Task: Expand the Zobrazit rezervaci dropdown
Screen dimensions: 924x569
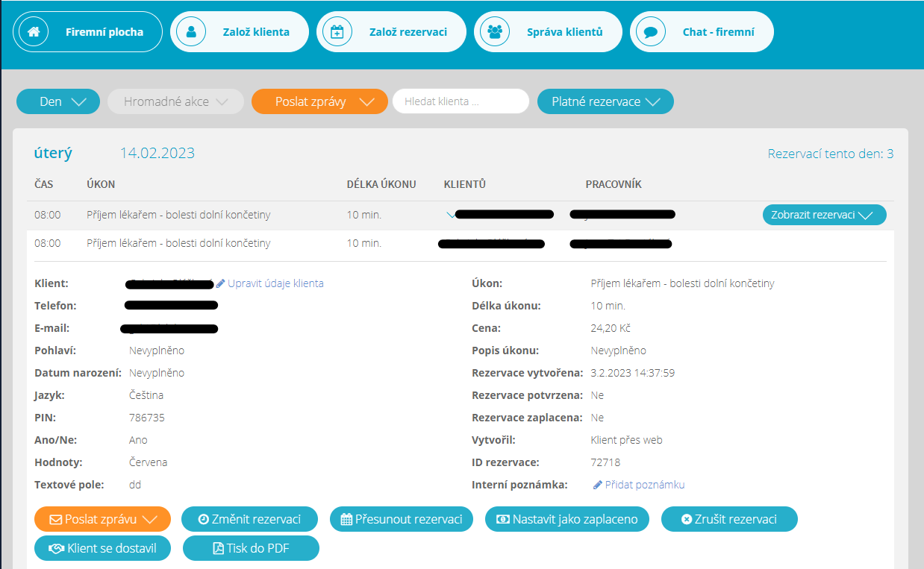Action: (824, 215)
